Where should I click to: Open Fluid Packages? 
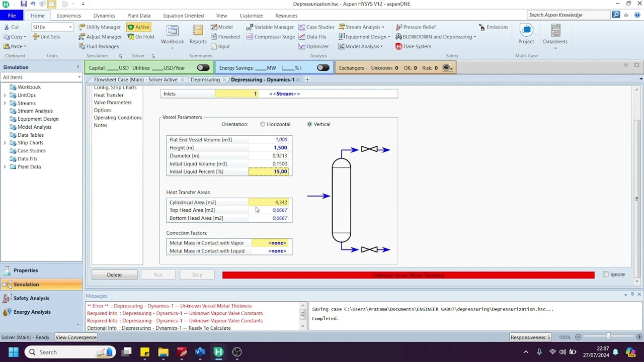(x=99, y=46)
